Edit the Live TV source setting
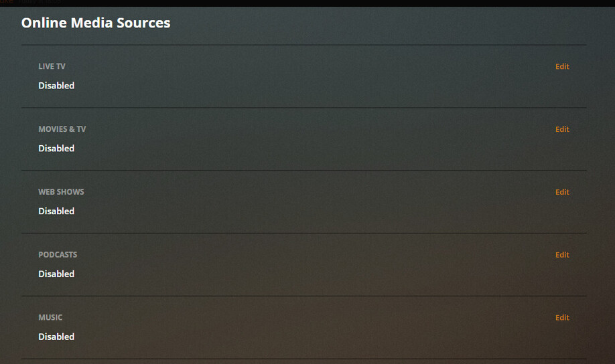Image resolution: width=615 pixels, height=364 pixels. pyautogui.click(x=562, y=67)
